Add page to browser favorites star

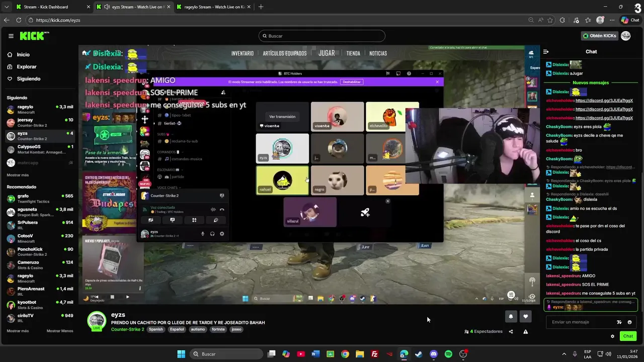(550, 20)
